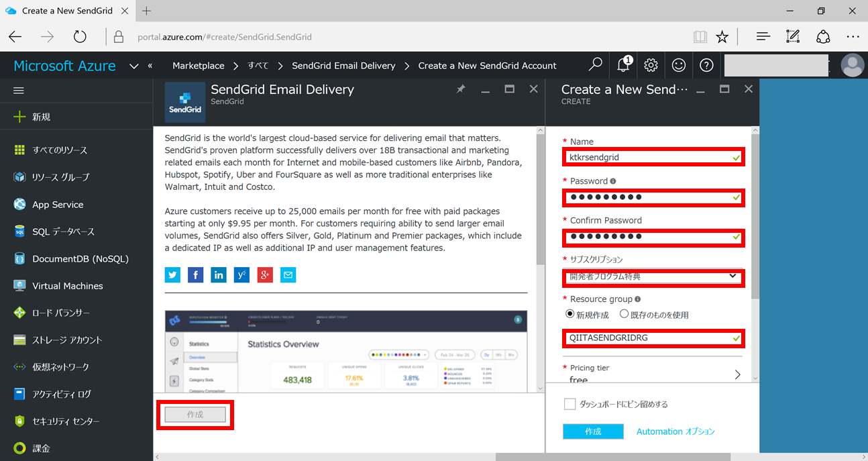Add page to favorites star icon
The height and width of the screenshot is (461, 868).
tap(722, 37)
